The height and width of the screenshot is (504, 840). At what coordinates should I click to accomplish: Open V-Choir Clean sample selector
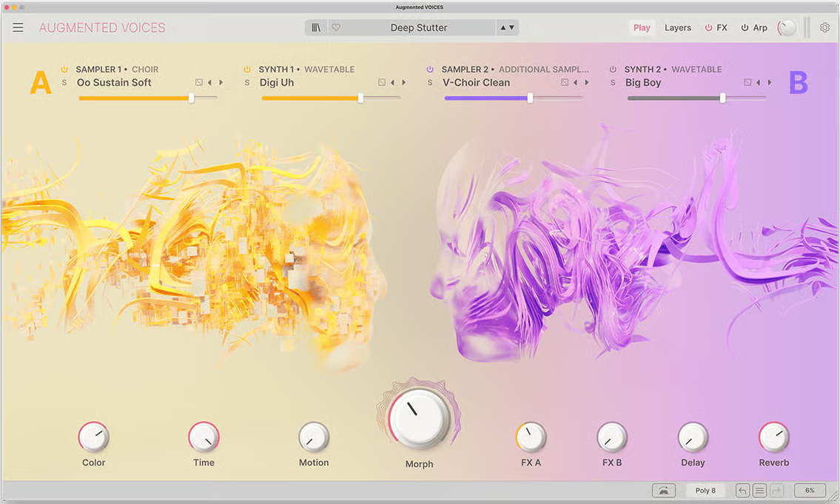(477, 82)
